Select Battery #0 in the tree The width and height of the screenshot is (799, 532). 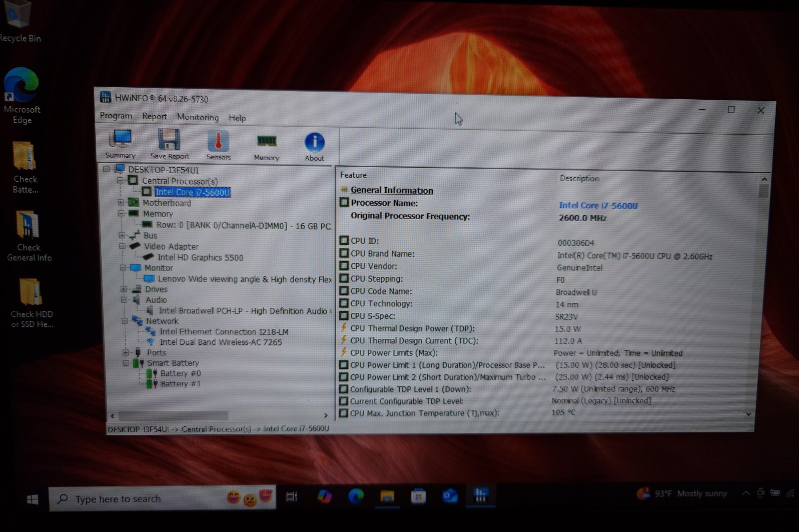tap(180, 373)
